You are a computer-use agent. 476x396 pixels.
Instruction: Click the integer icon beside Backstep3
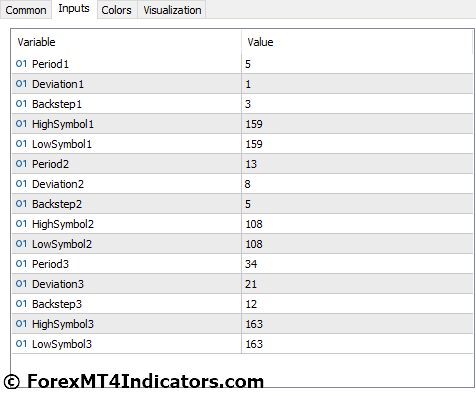coord(21,304)
